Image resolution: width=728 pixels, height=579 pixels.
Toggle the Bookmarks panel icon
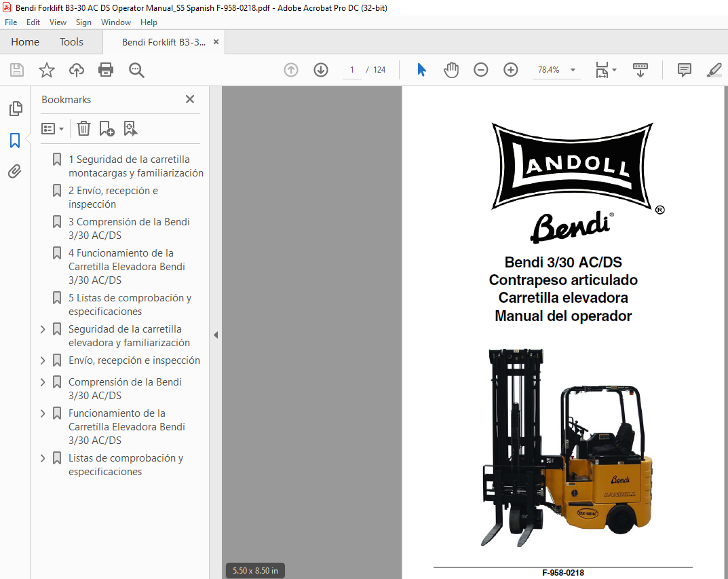(15, 141)
